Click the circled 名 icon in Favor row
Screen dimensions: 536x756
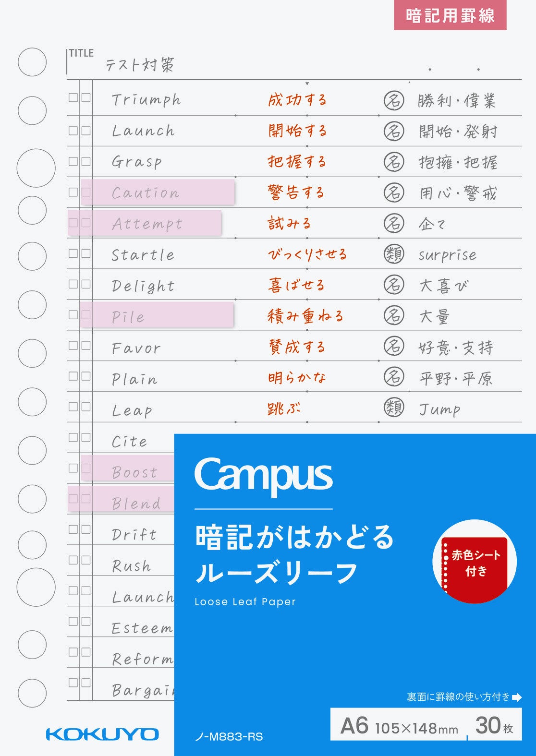point(393,346)
